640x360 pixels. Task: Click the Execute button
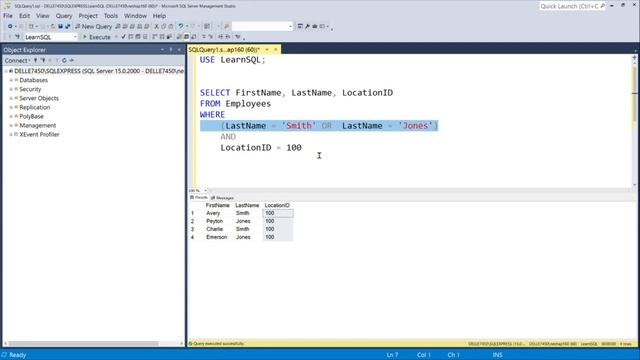97,37
